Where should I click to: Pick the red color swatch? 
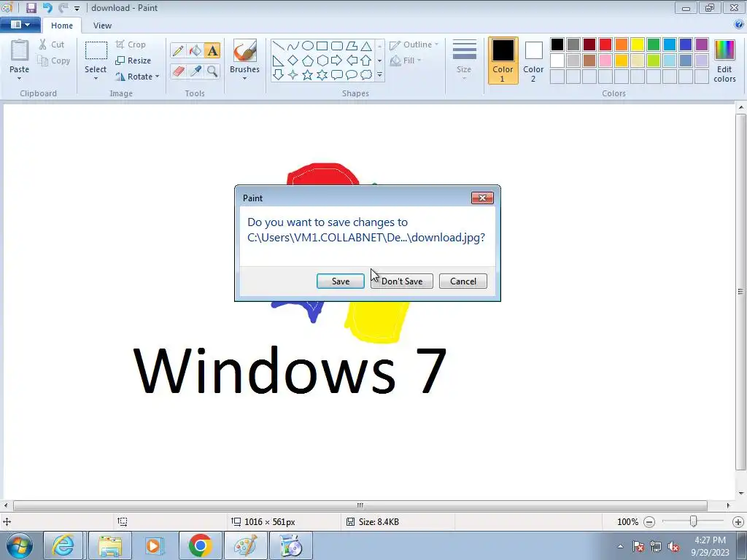[x=605, y=44]
